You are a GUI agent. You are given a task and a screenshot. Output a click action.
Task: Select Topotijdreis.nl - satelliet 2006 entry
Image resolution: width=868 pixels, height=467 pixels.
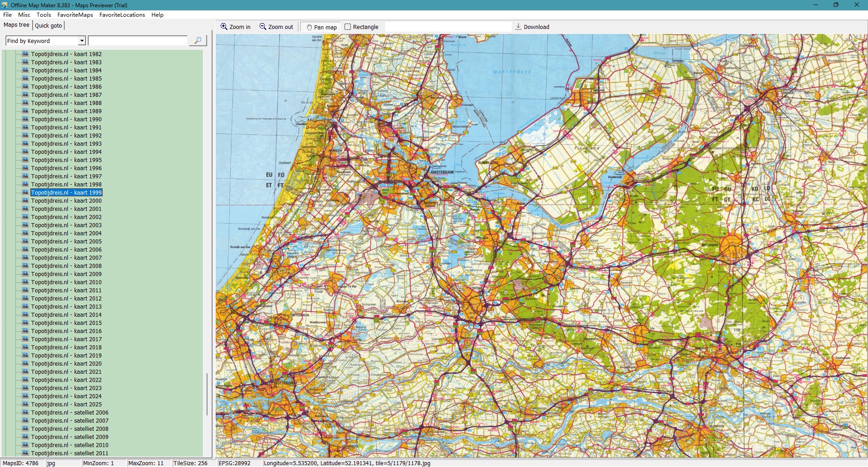[70, 412]
